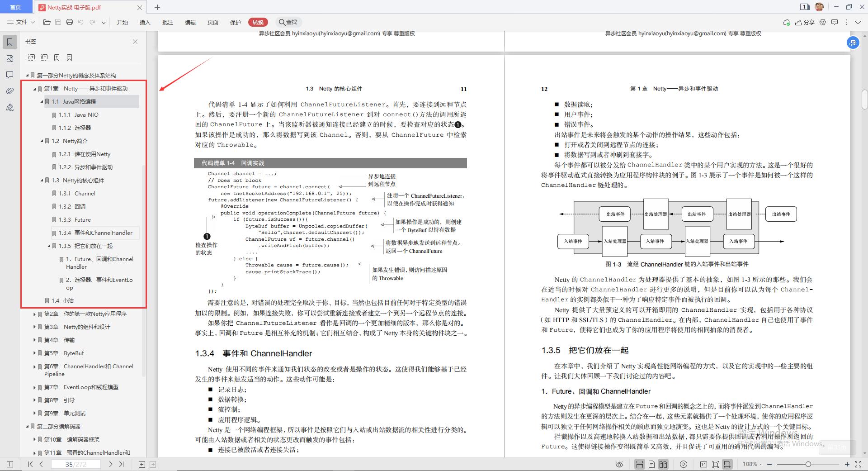Expand 第2章 你的第一款Netty应用程序 bookmark
868x471 pixels.
35,314
